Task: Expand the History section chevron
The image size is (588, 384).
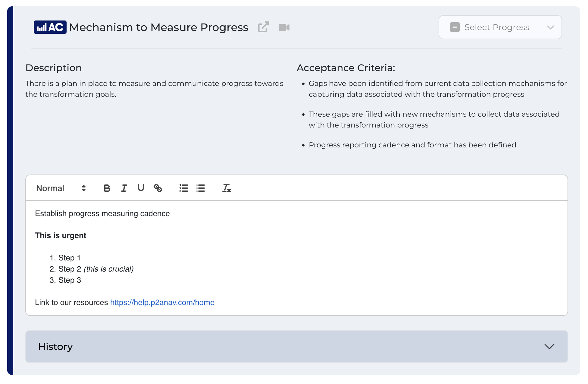Action: point(549,347)
